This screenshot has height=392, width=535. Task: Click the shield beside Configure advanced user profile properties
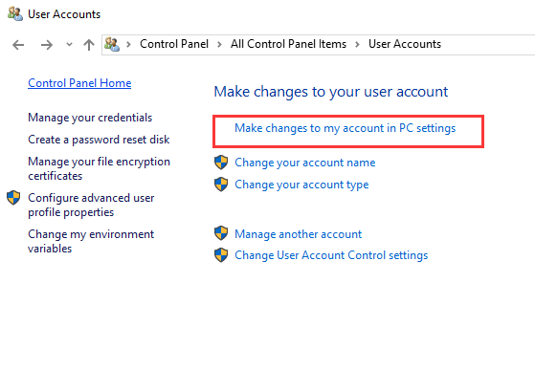pos(13,198)
